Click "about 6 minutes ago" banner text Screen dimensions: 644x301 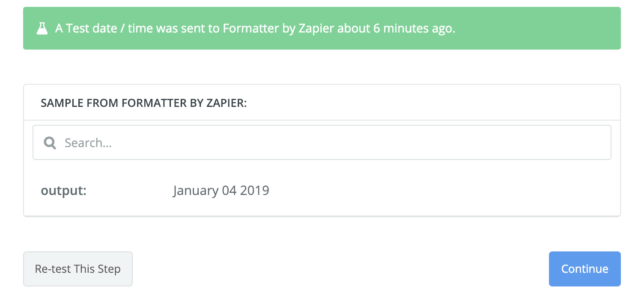(396, 29)
